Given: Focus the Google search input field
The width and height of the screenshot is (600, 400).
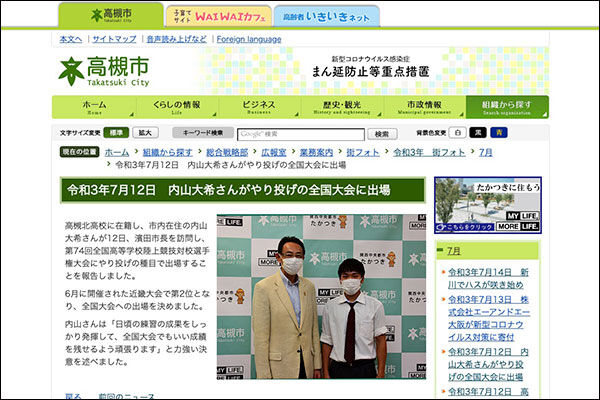Looking at the screenshot, I should pos(301,134).
